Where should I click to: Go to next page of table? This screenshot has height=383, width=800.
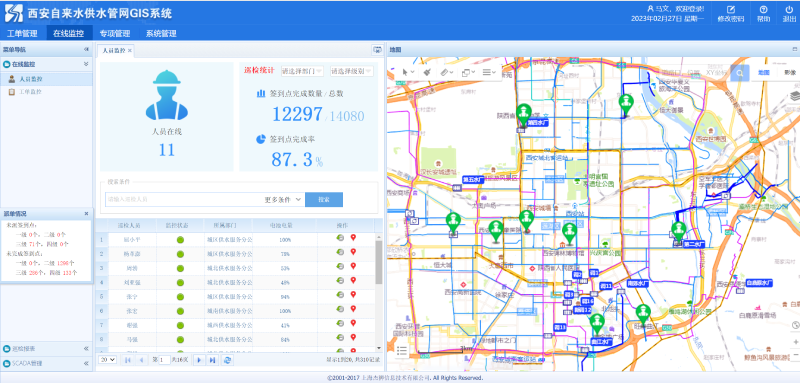tap(199, 360)
